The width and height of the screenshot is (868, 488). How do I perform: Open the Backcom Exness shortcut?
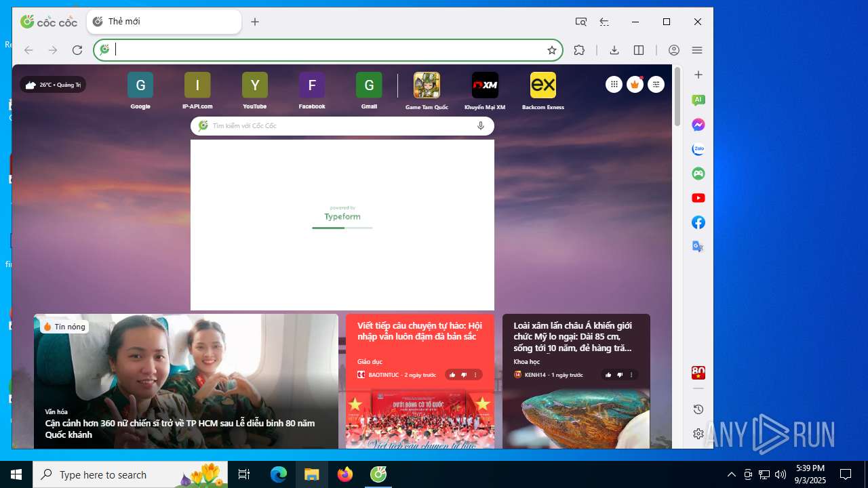tap(543, 85)
